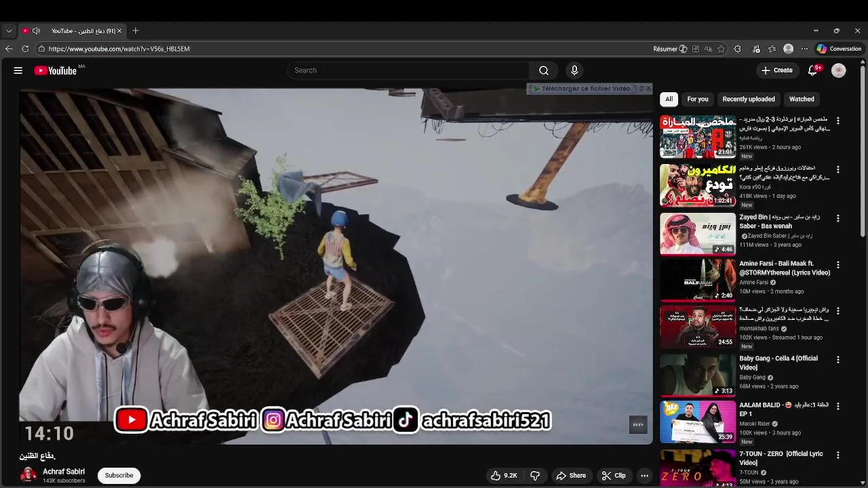Open the Edge extensions puzzle icon
Screen dimensions: 868x488
pyautogui.click(x=738, y=49)
